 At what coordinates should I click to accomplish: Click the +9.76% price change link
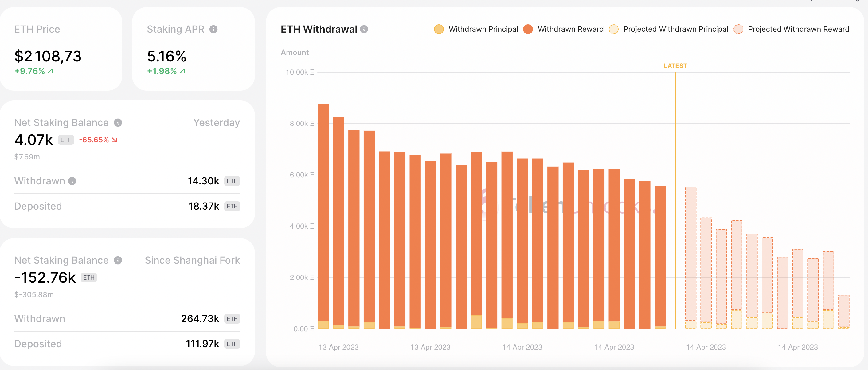tap(33, 71)
